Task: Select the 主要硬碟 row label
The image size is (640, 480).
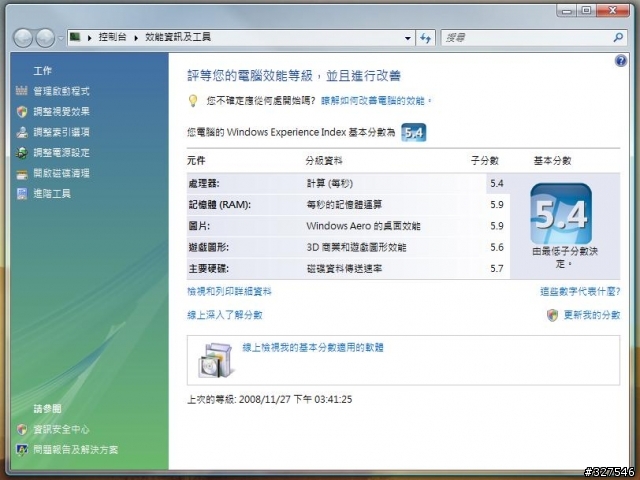Action: pyautogui.click(x=208, y=269)
